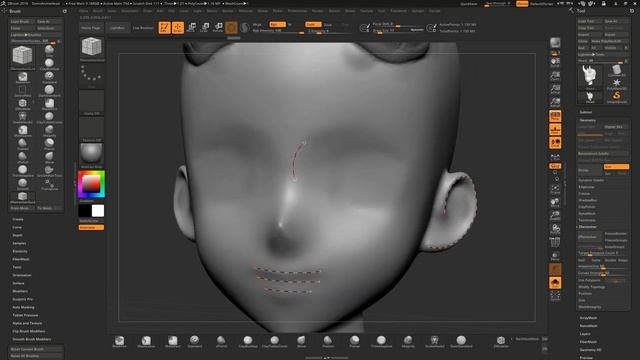The height and width of the screenshot is (360, 640).
Task: Expand the ArrayMesh section in Tool palette
Action: [x=588, y=318]
